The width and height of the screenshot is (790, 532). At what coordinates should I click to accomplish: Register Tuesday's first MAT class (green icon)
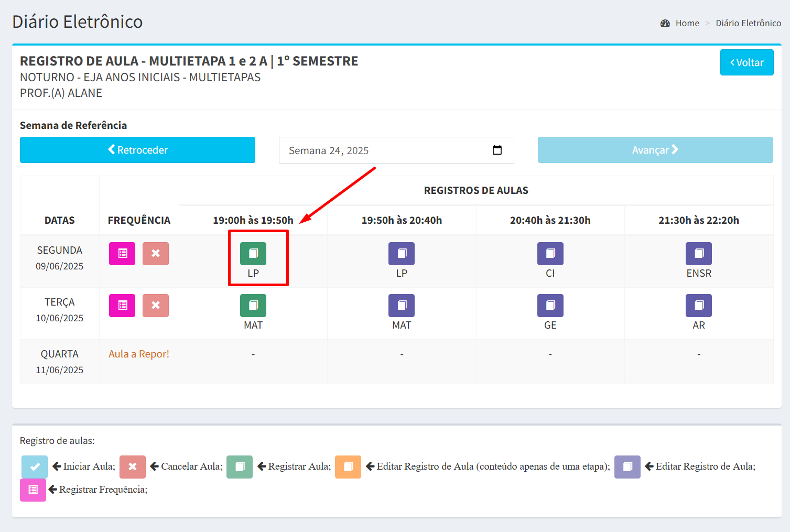(253, 306)
